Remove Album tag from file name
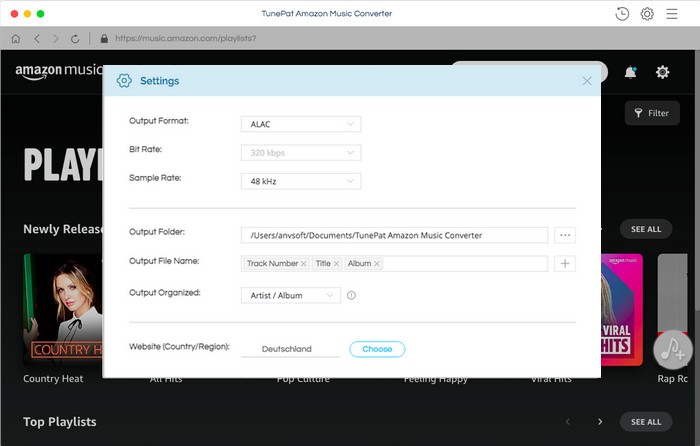Image resolution: width=700 pixels, height=446 pixels. pyautogui.click(x=377, y=264)
